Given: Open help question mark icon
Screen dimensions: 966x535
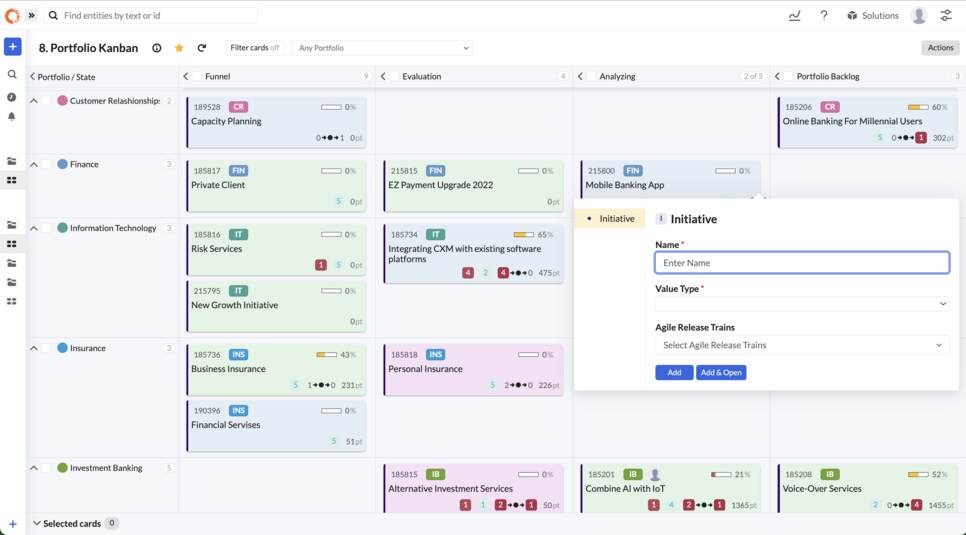Looking at the screenshot, I should (824, 16).
